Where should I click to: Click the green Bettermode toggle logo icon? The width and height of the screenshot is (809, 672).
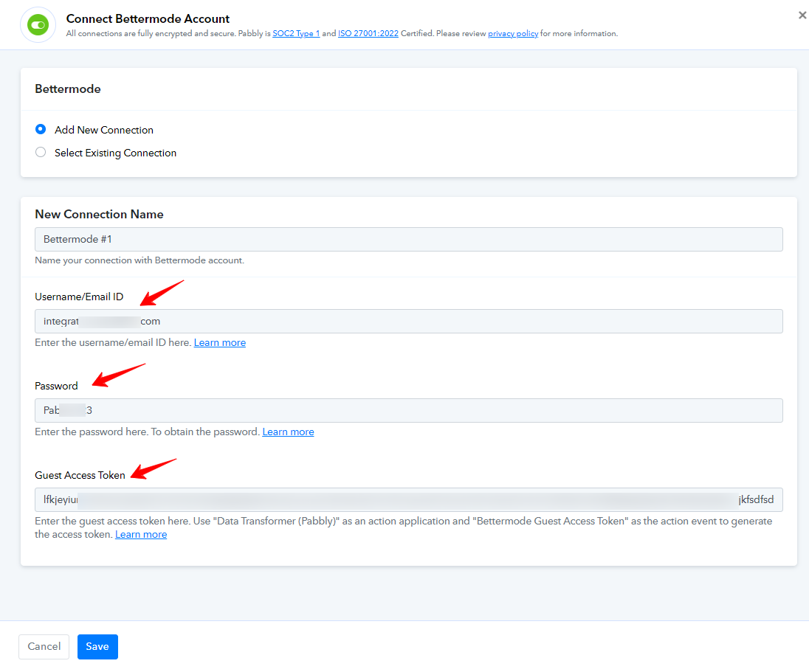38,25
